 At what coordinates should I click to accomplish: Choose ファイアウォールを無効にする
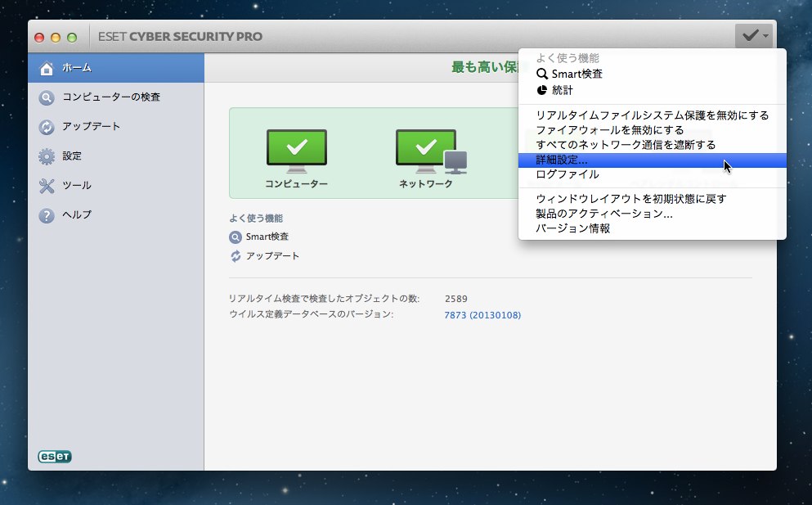[x=652, y=129]
